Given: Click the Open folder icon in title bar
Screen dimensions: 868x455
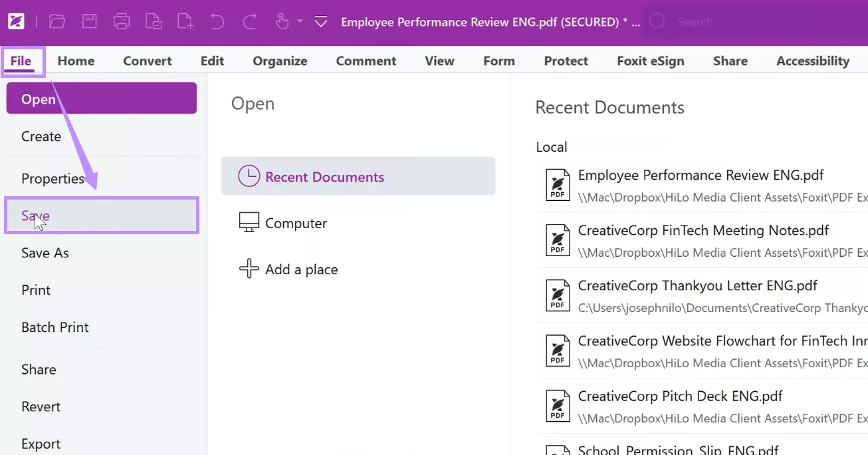Looking at the screenshot, I should 57,21.
